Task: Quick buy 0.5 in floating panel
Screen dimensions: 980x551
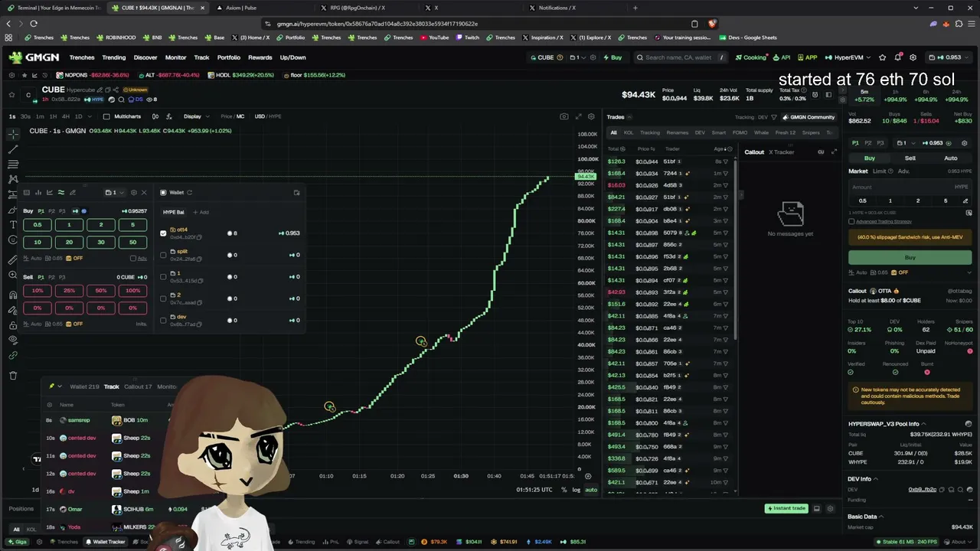Action: pyautogui.click(x=38, y=225)
